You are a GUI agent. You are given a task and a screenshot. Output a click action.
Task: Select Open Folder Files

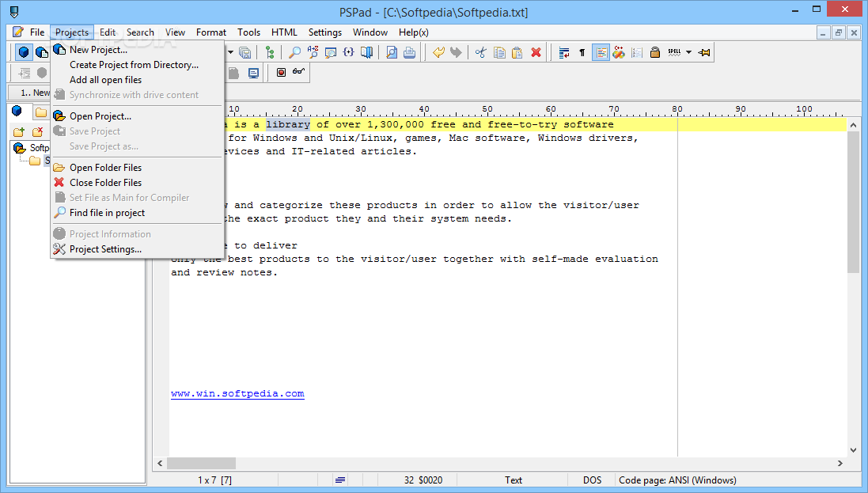tap(138, 167)
